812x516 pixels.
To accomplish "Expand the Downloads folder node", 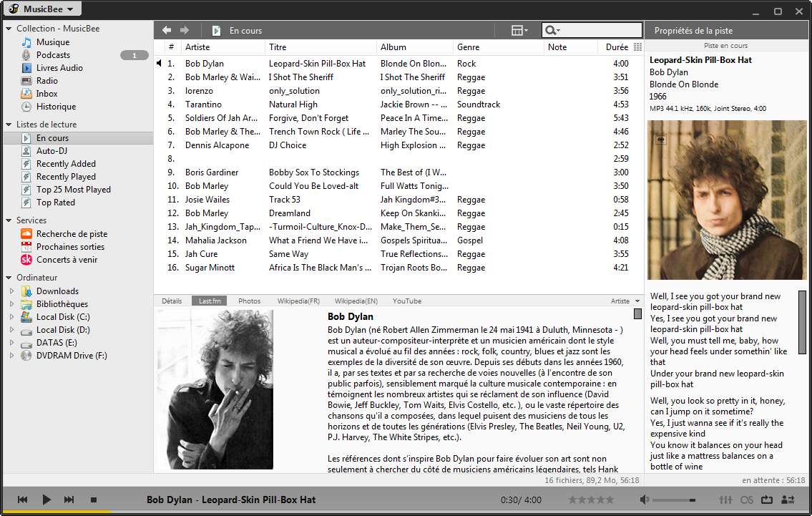I will 12,291.
